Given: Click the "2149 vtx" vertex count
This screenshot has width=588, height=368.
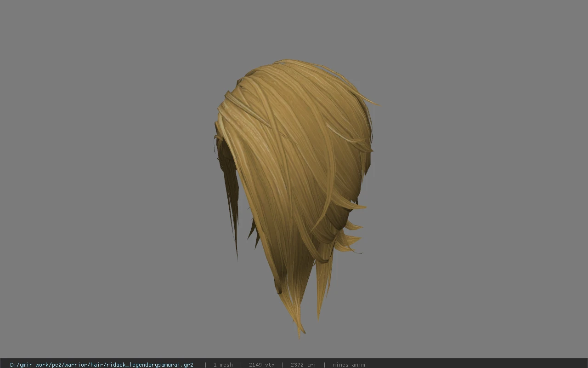Looking at the screenshot, I should point(262,365).
